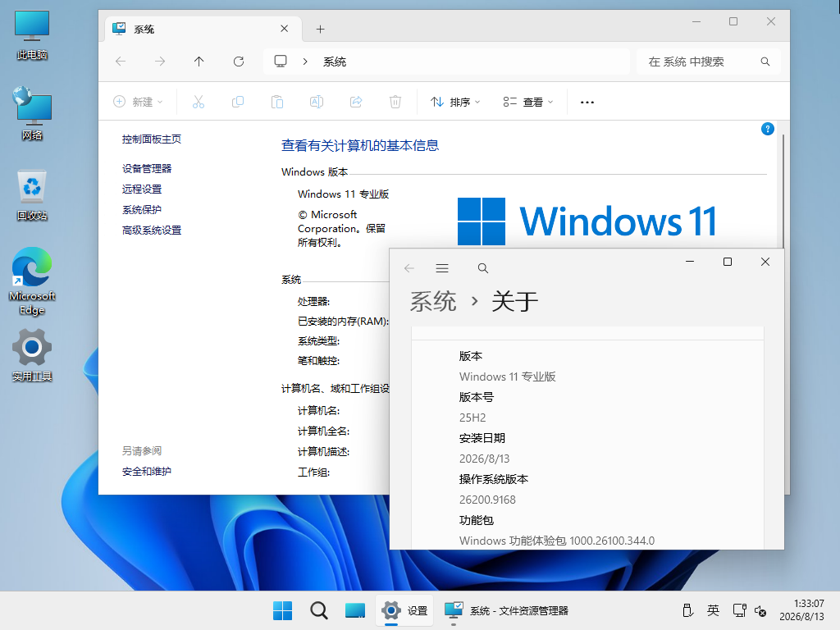Open 系统保护 link

pyautogui.click(x=142, y=209)
